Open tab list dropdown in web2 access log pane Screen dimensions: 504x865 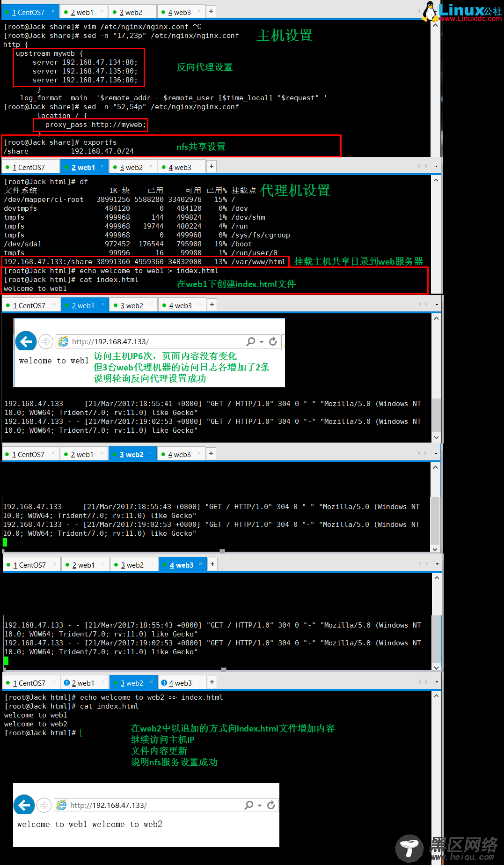coord(436,453)
